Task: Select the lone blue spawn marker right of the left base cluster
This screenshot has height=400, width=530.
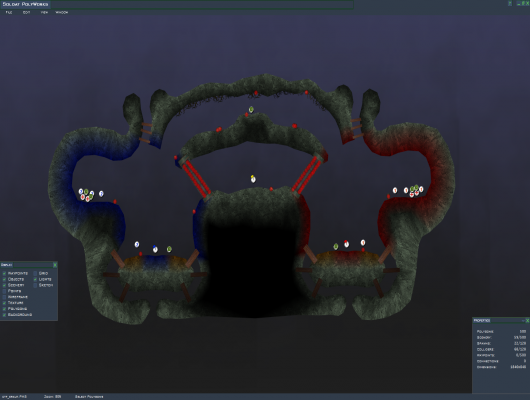Action: coord(101,194)
